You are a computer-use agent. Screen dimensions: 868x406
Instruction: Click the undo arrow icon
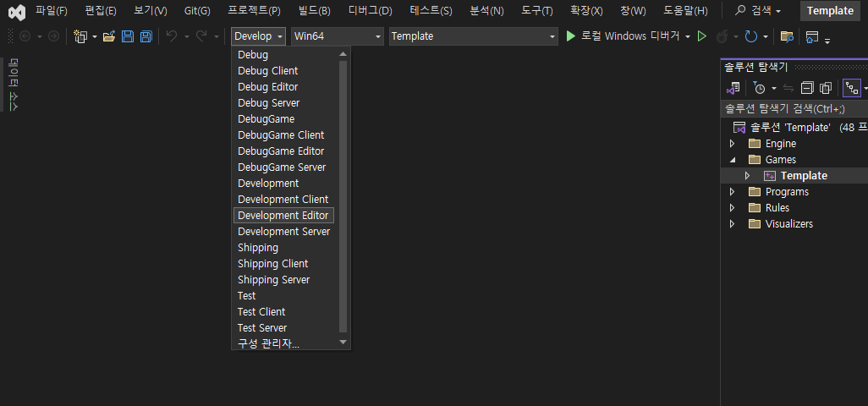[172, 36]
